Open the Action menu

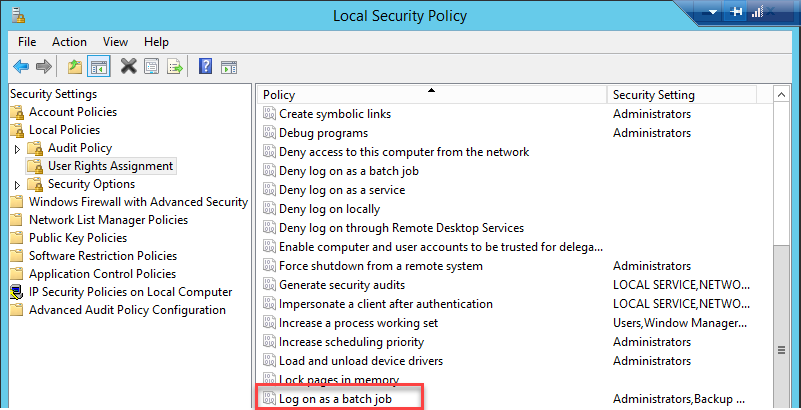[x=69, y=42]
